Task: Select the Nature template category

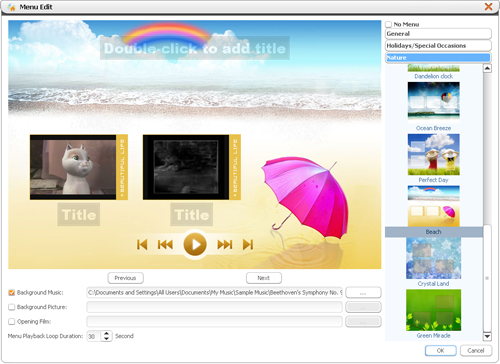Action: coord(438,57)
